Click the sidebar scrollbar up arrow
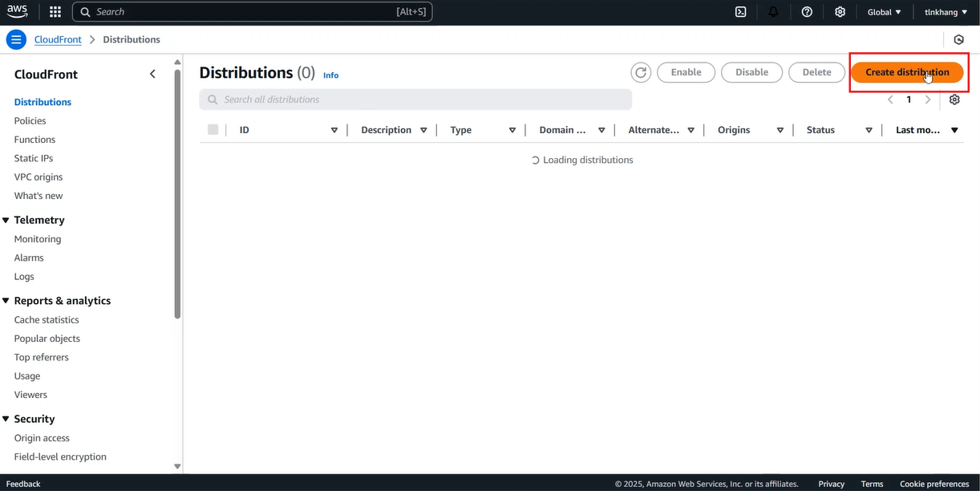Image resolution: width=980 pixels, height=491 pixels. point(177,62)
